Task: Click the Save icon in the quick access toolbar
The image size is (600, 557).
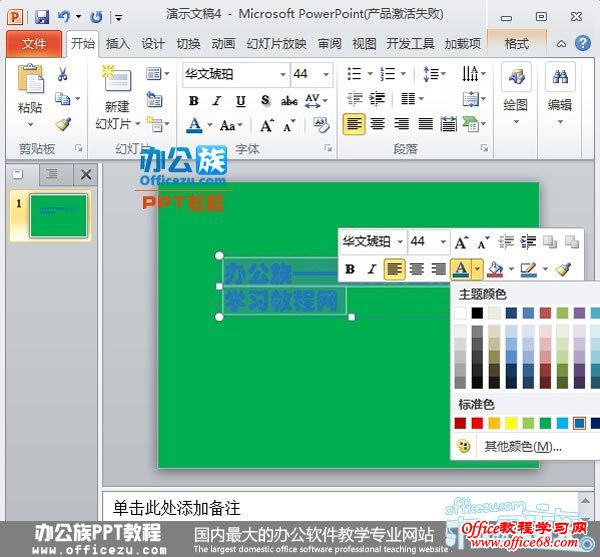Action: [41, 17]
